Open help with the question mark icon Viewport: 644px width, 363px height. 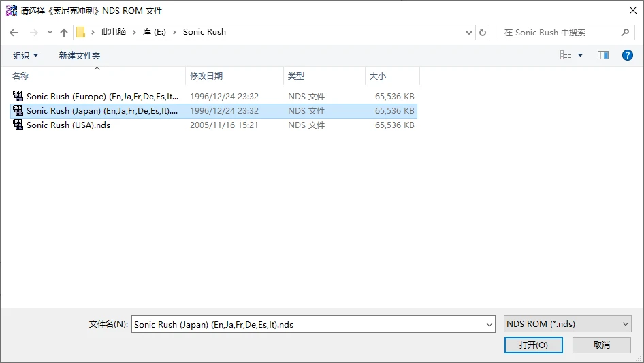point(627,55)
